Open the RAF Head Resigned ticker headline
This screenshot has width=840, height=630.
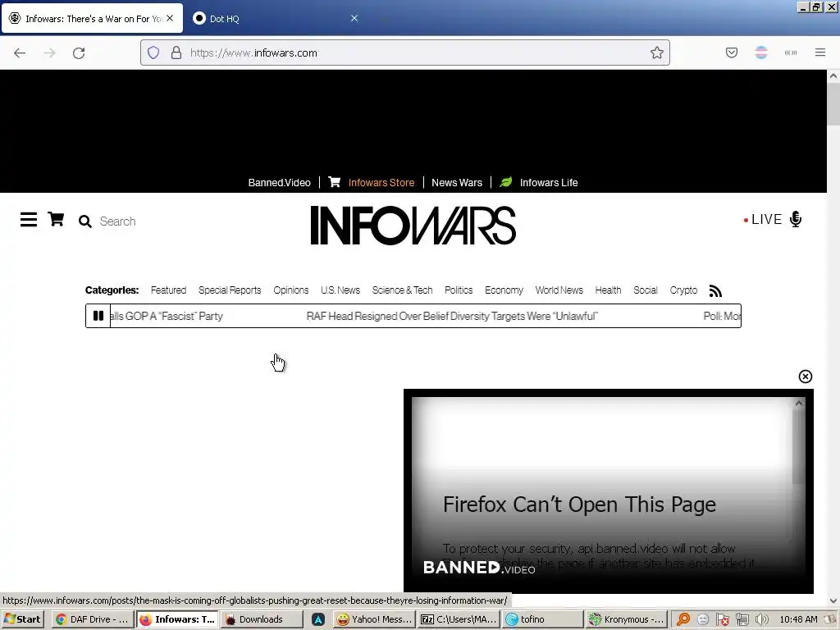[452, 316]
